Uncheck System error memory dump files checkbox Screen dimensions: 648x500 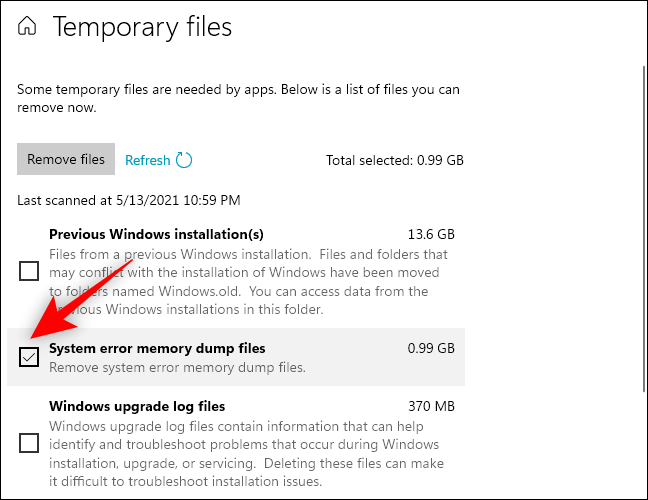[x=29, y=357]
